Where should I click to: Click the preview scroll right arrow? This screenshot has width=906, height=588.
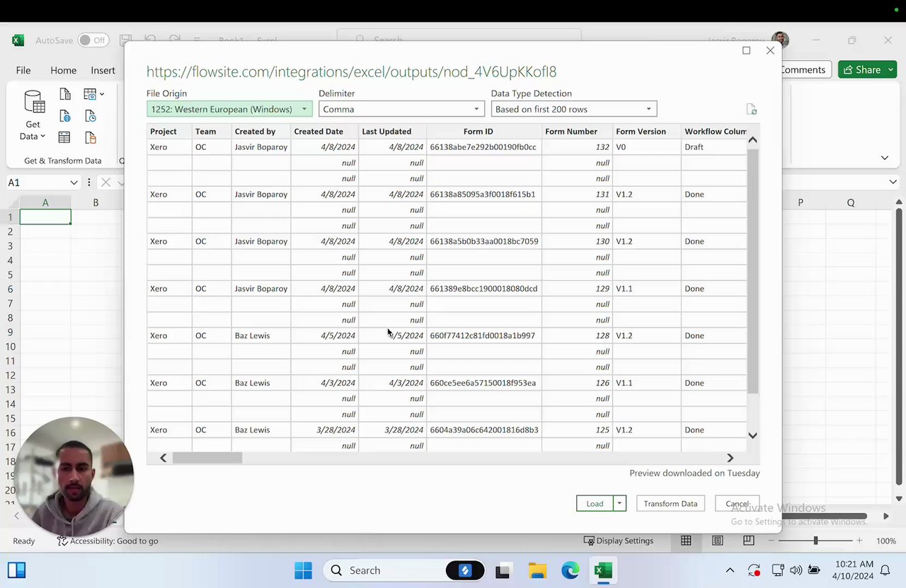click(730, 458)
